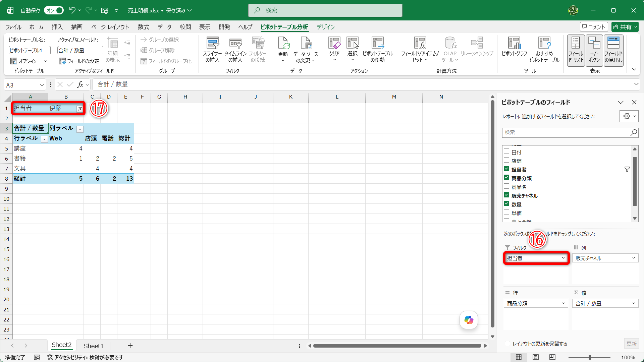Switch to page break preview icon
The image size is (644, 362).
552,357
